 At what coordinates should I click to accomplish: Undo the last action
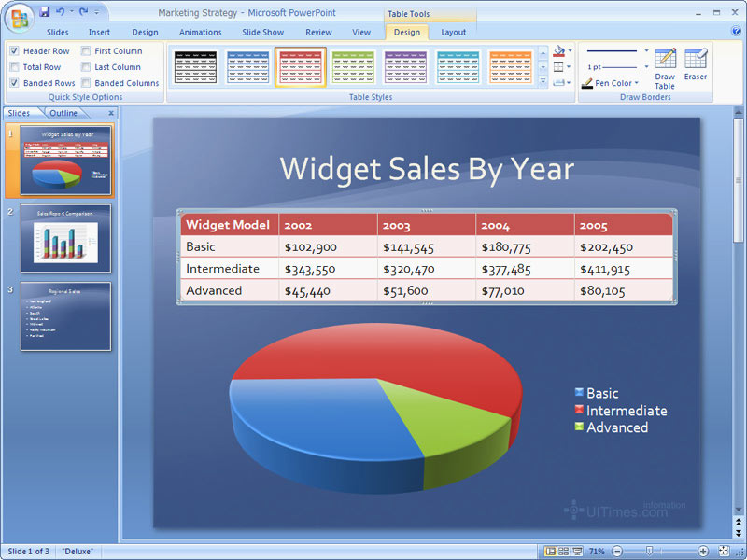tap(60, 12)
